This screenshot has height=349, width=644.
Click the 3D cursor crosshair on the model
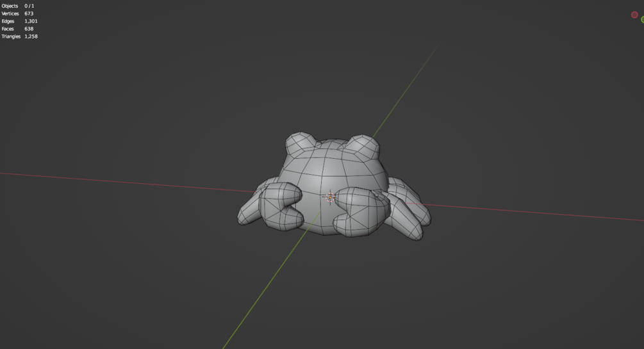[x=330, y=197]
